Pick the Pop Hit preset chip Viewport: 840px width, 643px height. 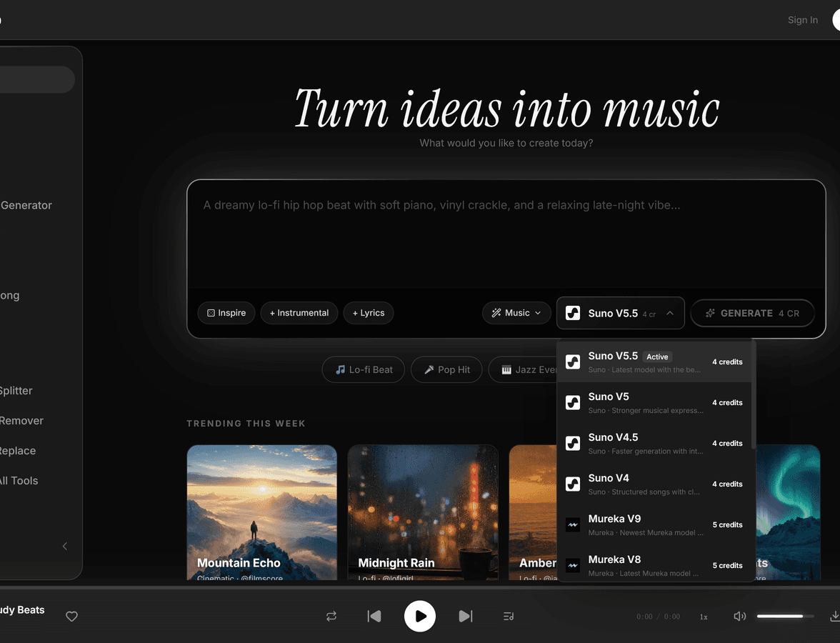click(446, 370)
